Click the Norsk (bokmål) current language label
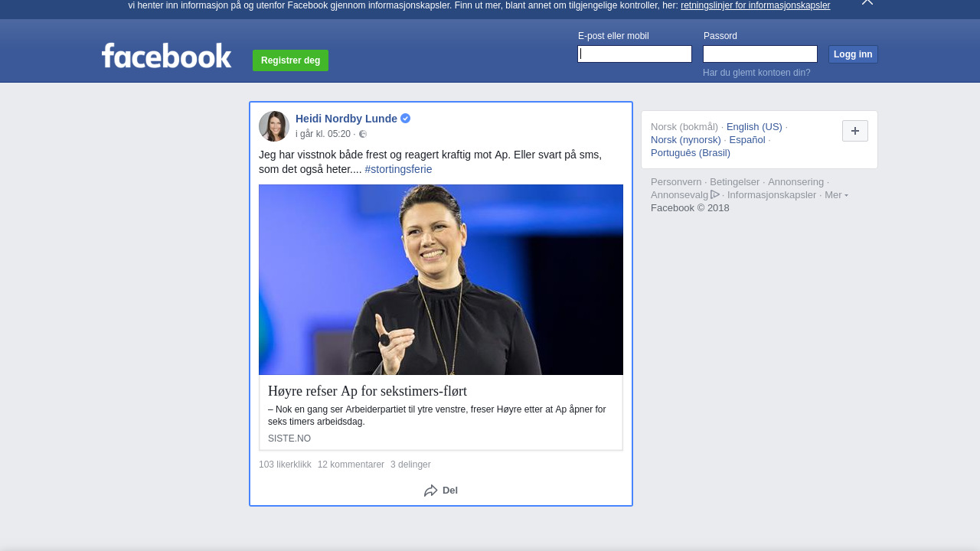Screen dimensions: 980x551 click(684, 127)
